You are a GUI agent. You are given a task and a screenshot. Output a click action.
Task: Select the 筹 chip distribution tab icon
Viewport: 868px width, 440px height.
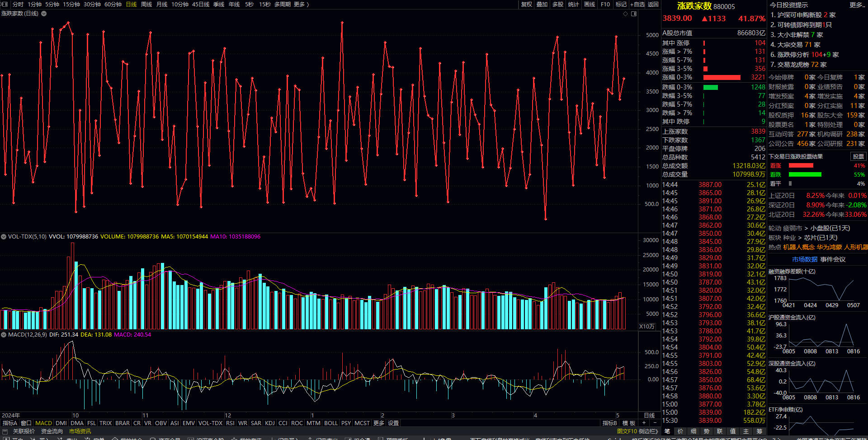coord(759,431)
